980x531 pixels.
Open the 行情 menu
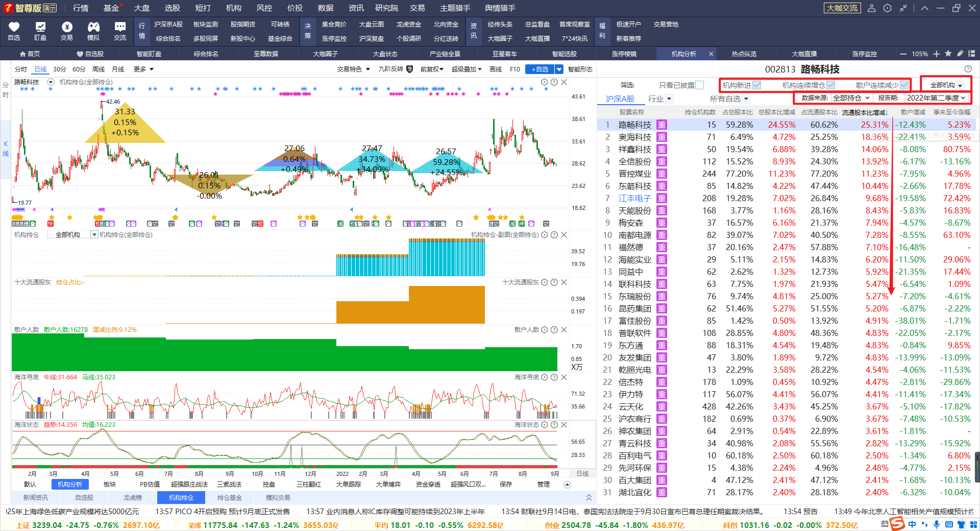coord(81,8)
